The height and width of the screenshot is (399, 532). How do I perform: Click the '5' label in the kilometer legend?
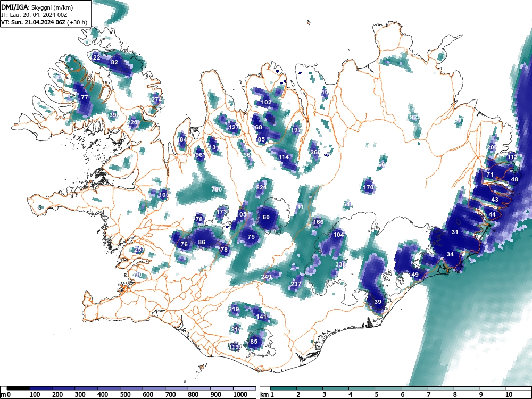(x=376, y=395)
